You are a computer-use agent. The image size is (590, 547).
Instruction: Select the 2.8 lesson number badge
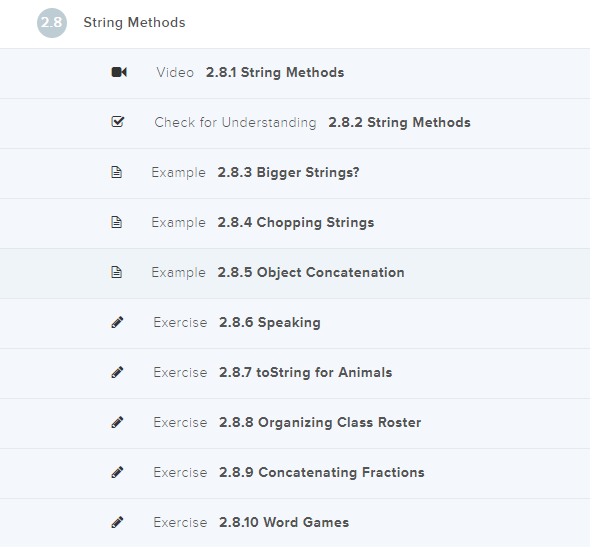(52, 23)
